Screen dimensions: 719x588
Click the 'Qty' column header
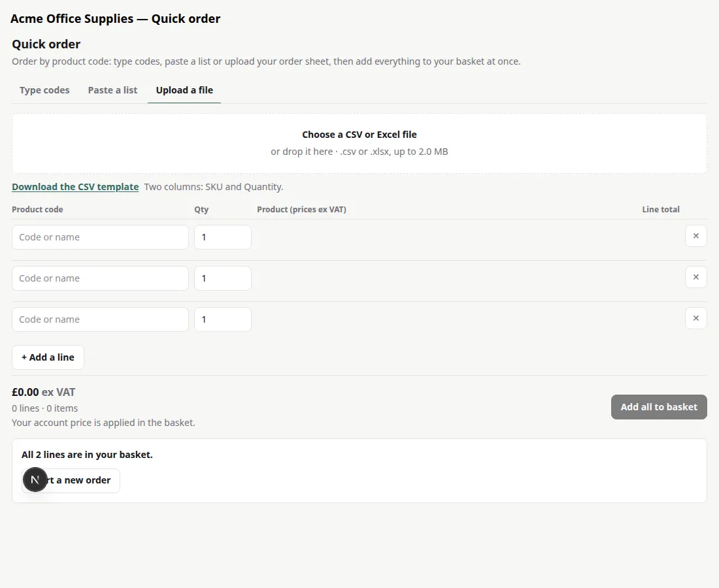click(201, 210)
